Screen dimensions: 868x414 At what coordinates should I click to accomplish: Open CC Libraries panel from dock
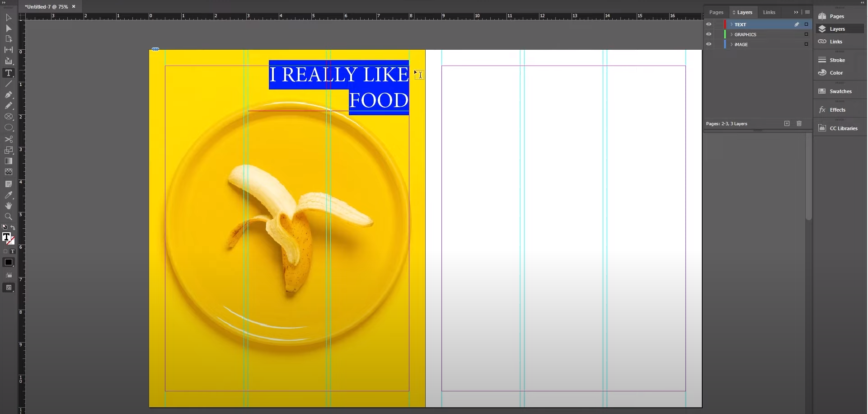(840, 128)
